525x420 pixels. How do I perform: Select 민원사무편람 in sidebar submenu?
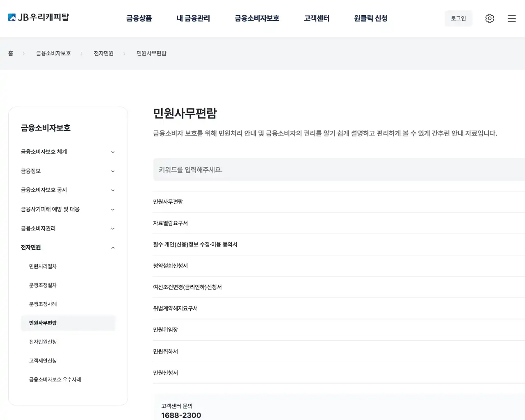point(68,323)
